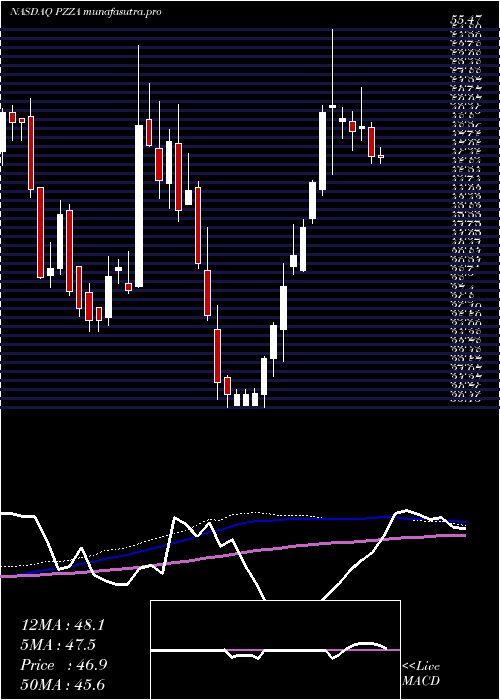Image resolution: width=500 pixels, height=700 pixels.
Task: Click the NASDAQ PZZA munafasutra.pro title text
Action: [x=85, y=12]
